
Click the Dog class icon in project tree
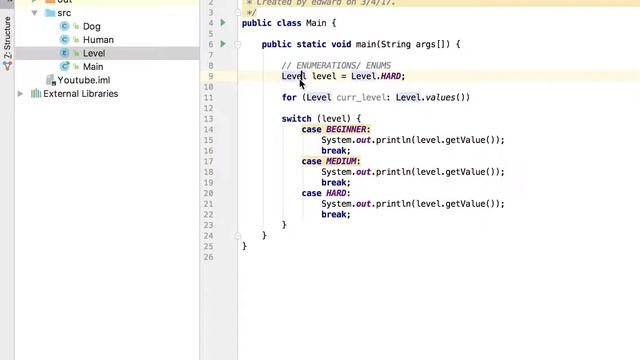64,26
